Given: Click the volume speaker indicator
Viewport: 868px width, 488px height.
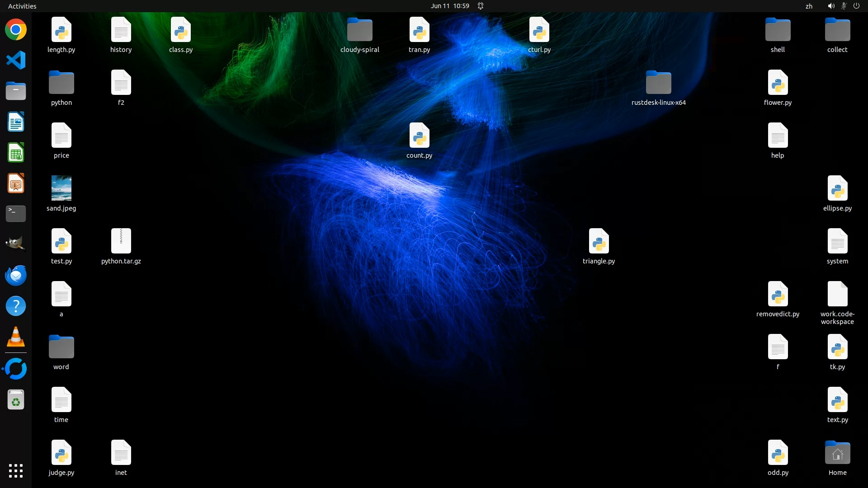Looking at the screenshot, I should [831, 6].
